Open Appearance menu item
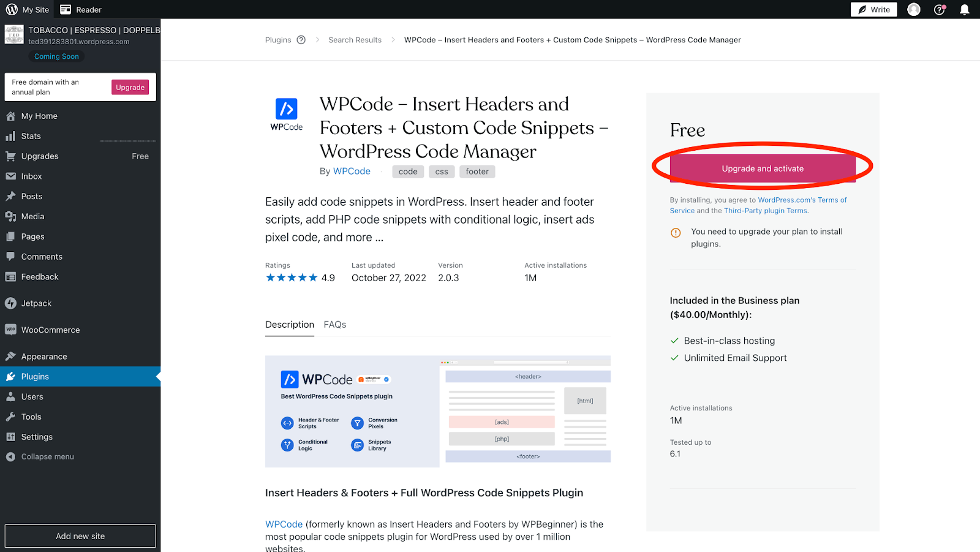980x552 pixels. (44, 357)
